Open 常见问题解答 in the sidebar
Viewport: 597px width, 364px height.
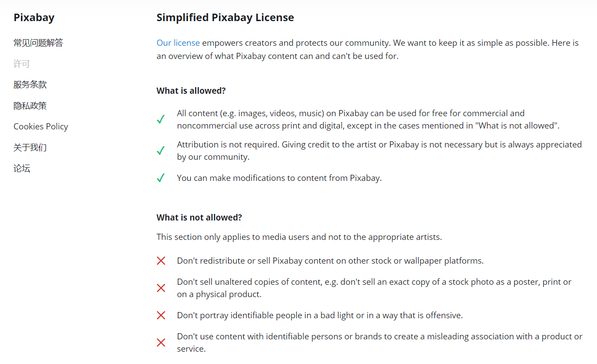(38, 43)
